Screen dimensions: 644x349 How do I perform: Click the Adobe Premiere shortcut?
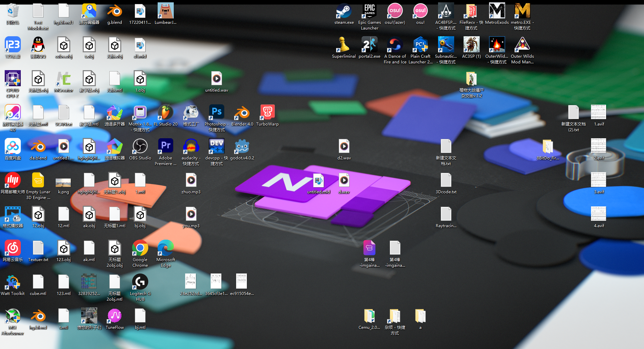click(x=166, y=147)
